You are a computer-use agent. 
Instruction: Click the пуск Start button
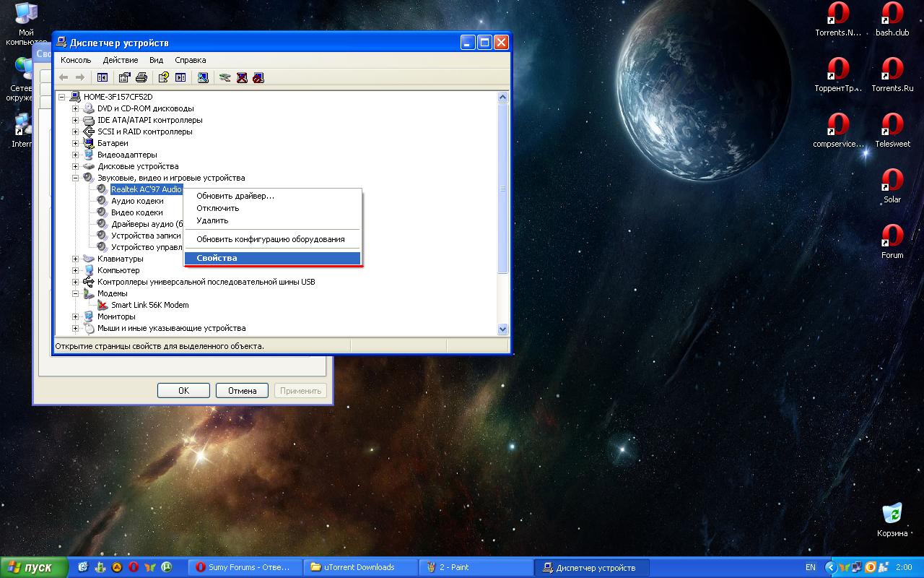[34, 567]
